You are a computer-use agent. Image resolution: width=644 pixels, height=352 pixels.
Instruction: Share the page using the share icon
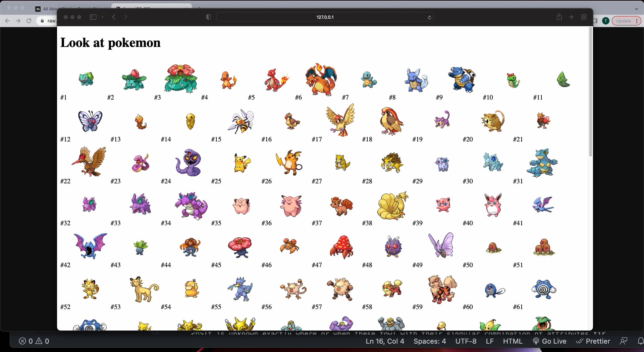tap(559, 17)
